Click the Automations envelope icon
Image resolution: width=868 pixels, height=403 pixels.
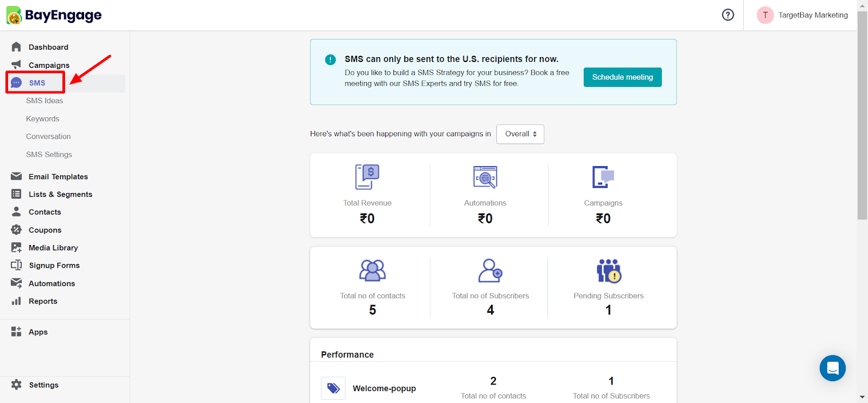point(16,283)
